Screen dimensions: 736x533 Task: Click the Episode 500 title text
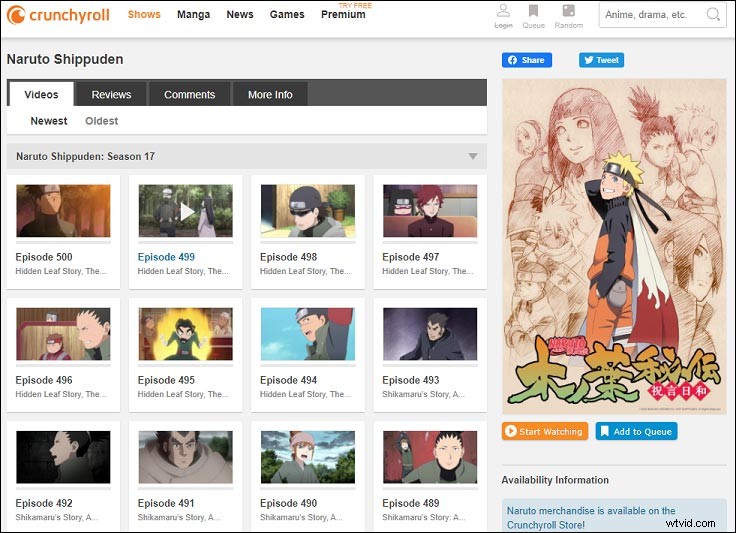tap(44, 257)
